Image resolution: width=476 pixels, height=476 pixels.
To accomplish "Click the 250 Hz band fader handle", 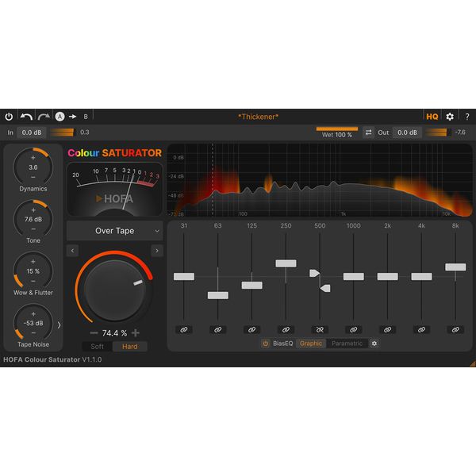I will click(x=286, y=263).
